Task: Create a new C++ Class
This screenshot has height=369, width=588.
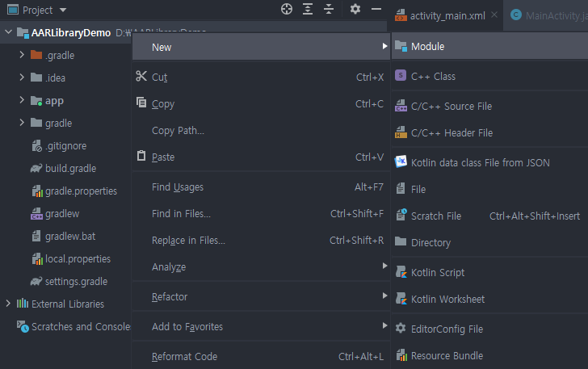Action: [x=489, y=76]
